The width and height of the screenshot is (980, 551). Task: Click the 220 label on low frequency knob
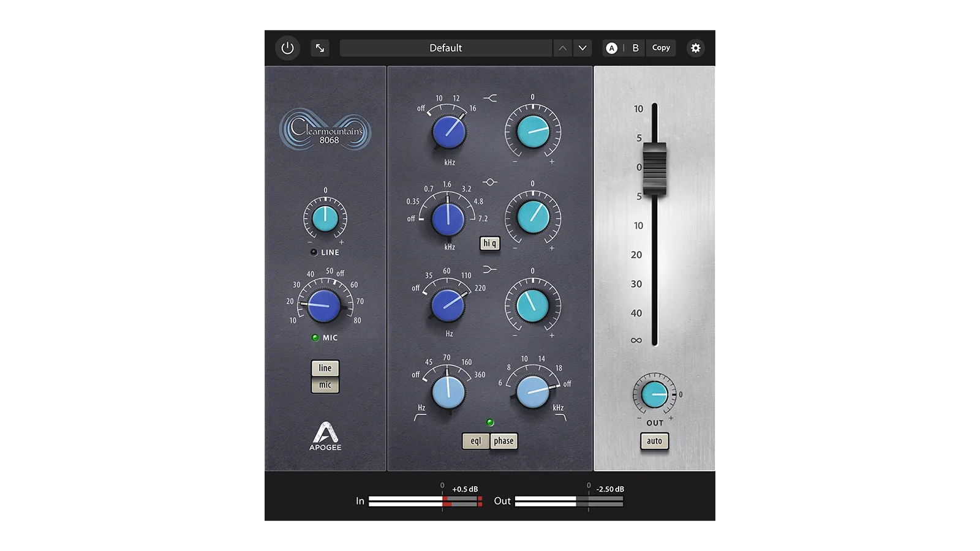click(x=480, y=288)
